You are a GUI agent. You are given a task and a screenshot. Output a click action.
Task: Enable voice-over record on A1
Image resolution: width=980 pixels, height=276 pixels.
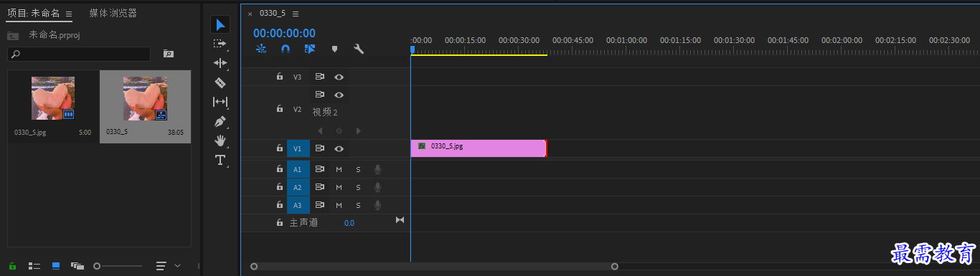[377, 169]
